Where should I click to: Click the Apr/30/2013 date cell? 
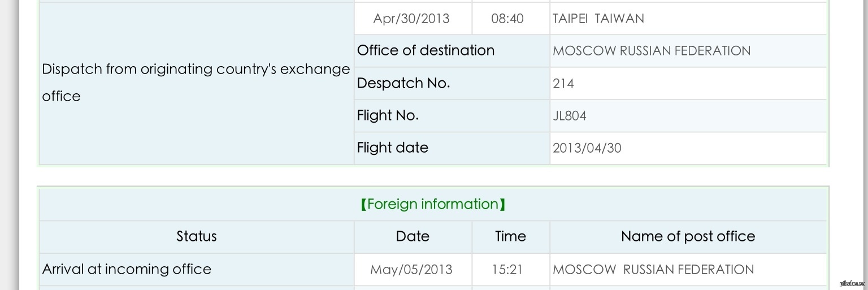(x=411, y=19)
